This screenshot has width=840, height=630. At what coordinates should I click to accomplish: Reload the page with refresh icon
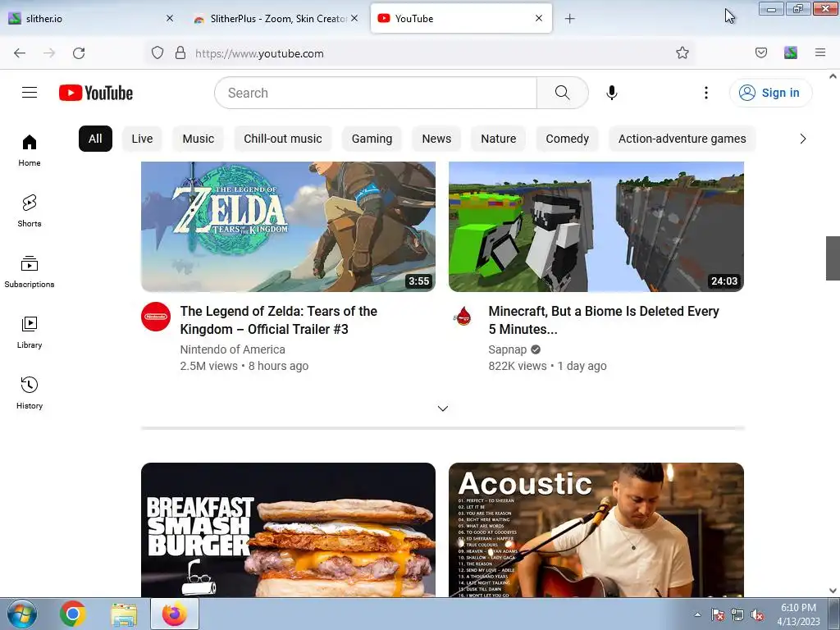point(79,53)
